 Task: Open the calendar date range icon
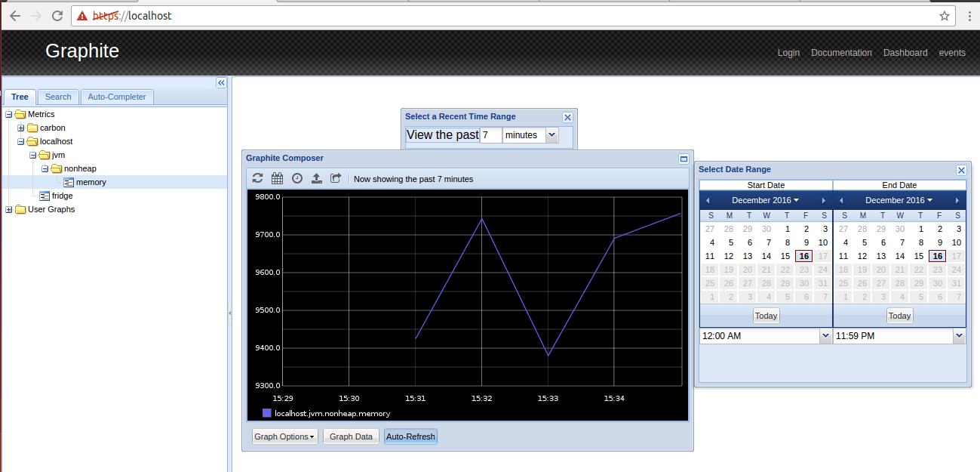277,179
